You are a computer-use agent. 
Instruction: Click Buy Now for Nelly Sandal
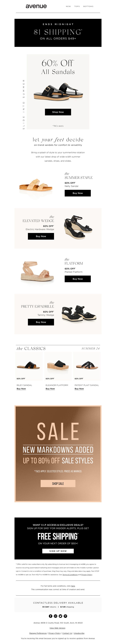[78, 193]
